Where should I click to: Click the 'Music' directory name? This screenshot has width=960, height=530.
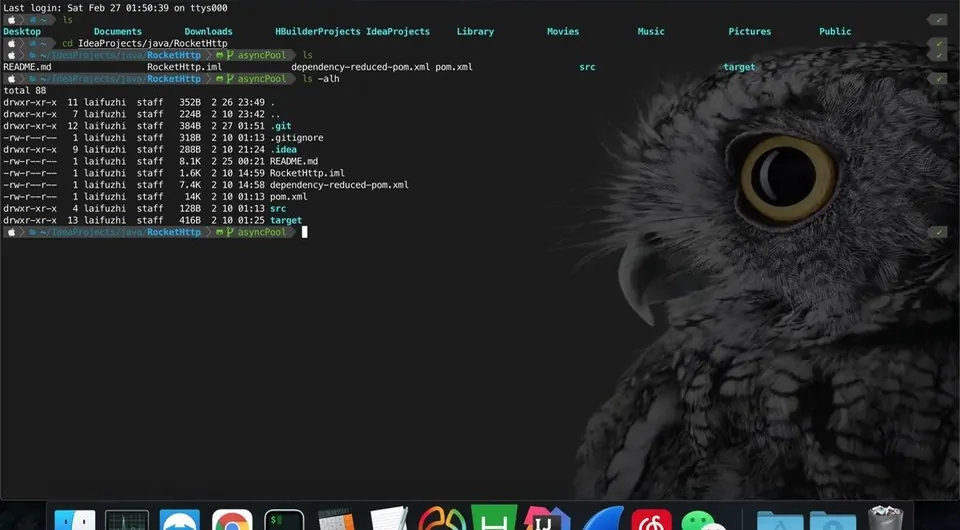651,31
